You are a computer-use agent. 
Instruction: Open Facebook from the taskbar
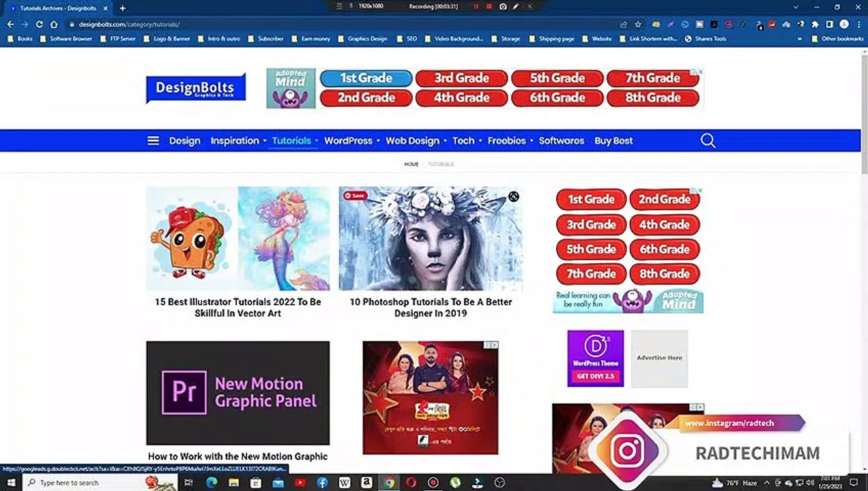[x=322, y=483]
